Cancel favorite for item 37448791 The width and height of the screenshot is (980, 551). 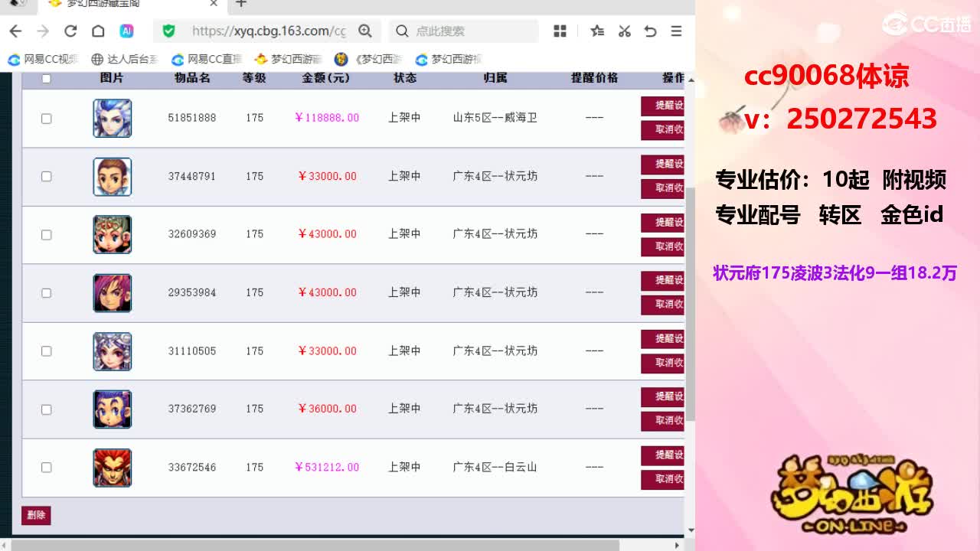click(x=662, y=188)
